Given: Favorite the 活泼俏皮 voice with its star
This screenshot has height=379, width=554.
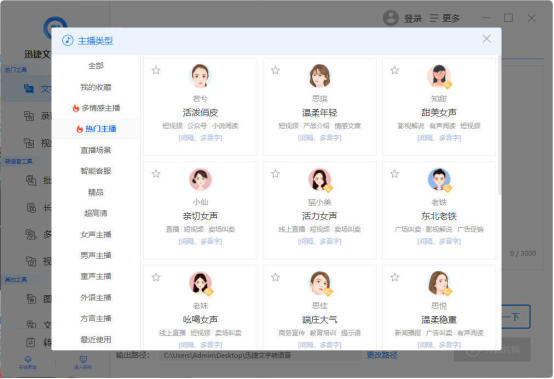Looking at the screenshot, I should click(x=156, y=70).
